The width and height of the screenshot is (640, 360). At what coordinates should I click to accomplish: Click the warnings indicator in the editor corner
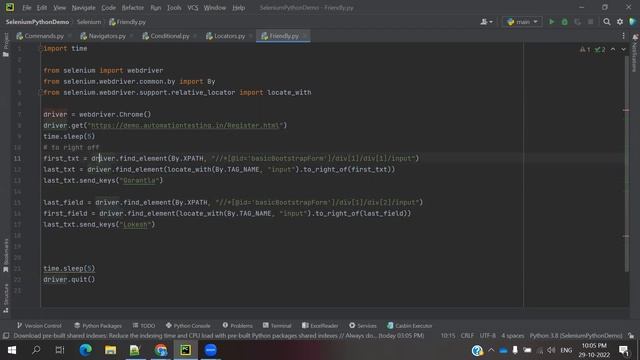(x=585, y=49)
